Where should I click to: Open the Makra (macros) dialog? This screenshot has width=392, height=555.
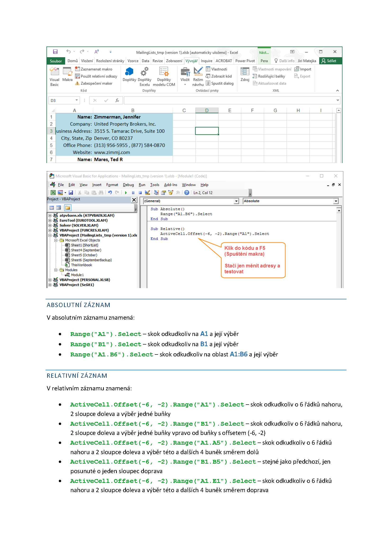pos(67,74)
